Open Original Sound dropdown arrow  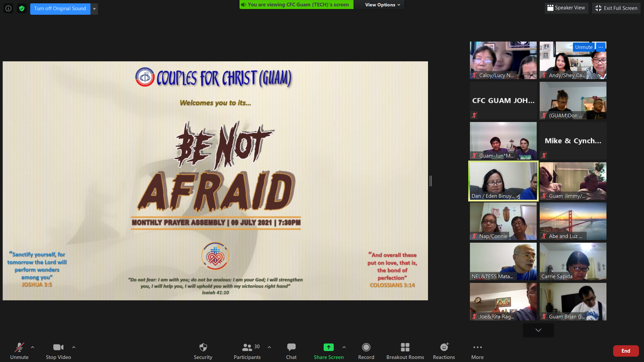coord(94,9)
